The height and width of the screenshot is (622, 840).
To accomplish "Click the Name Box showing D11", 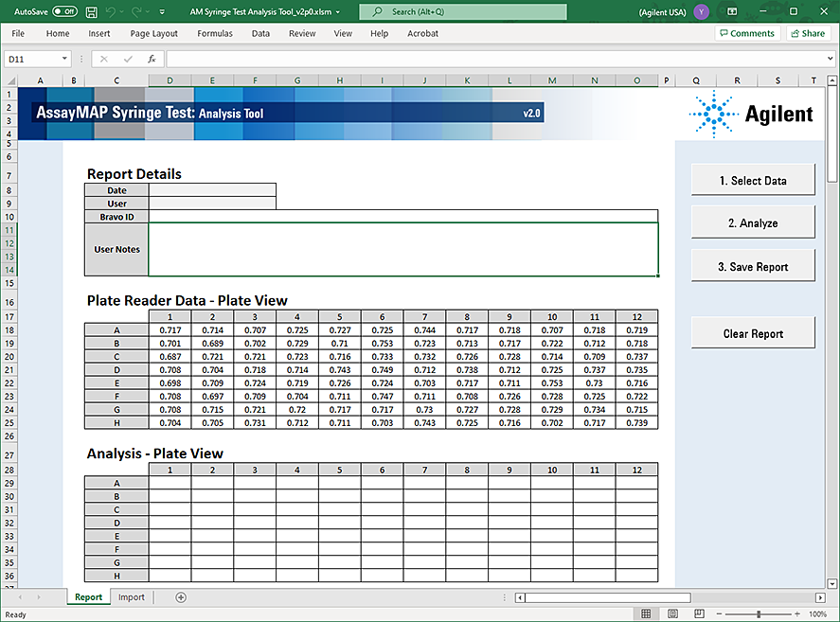I will (x=32, y=59).
